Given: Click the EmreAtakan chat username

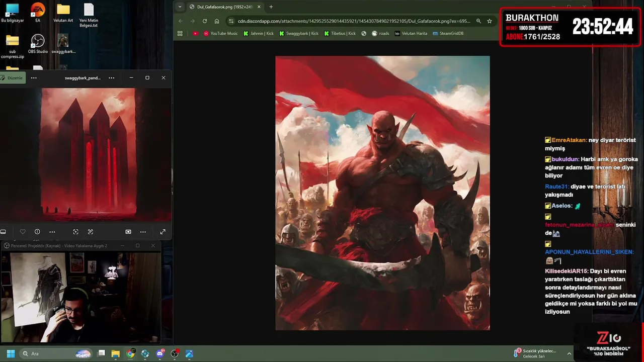Looking at the screenshot, I should 569,140.
